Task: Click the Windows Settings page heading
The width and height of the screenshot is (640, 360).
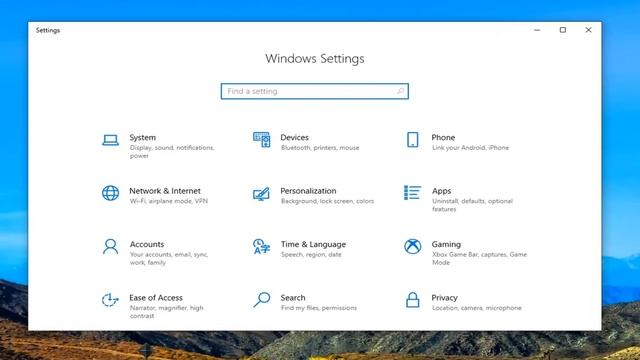Action: point(315,59)
